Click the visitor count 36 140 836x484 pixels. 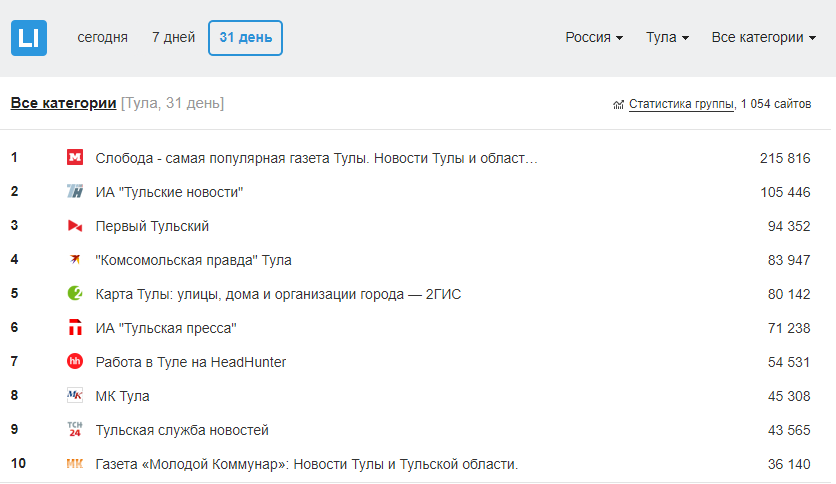(789, 464)
